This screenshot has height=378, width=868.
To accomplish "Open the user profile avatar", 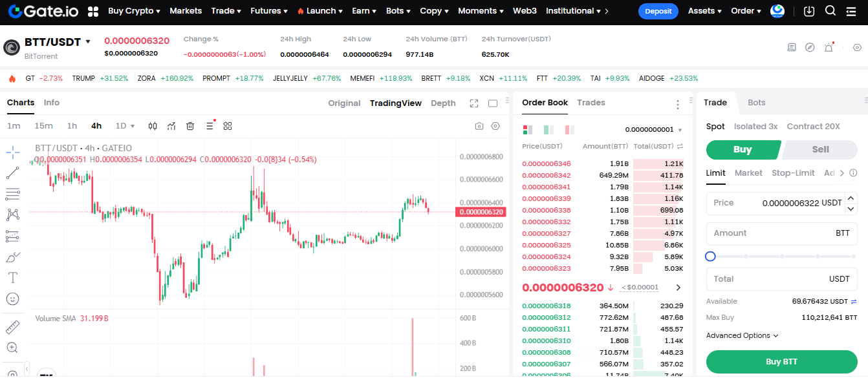I will (777, 11).
